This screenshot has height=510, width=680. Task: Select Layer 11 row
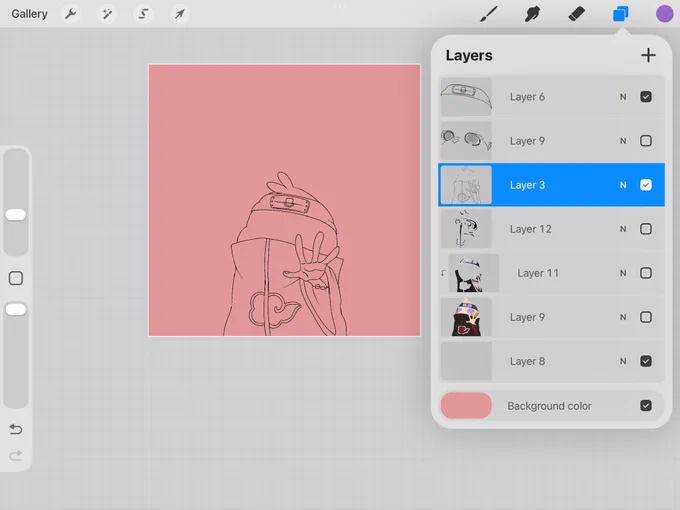551,273
